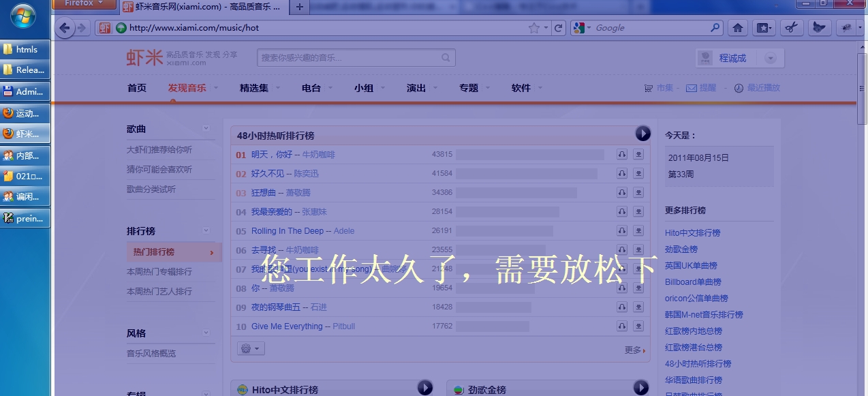
Task: Expand the 软件 menu arrow
Action: tap(540, 88)
